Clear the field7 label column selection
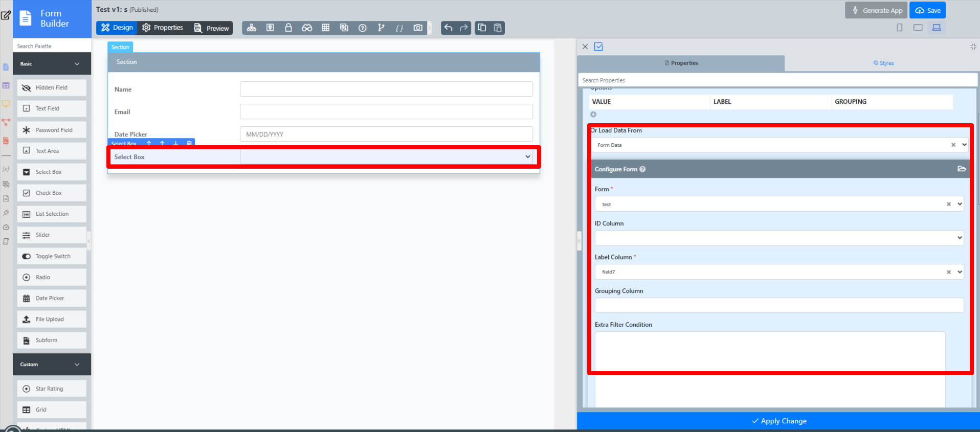 click(949, 272)
